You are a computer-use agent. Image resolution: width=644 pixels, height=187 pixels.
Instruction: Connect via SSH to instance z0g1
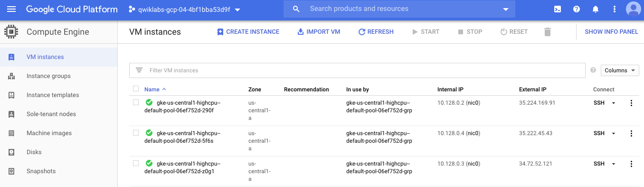(x=599, y=164)
